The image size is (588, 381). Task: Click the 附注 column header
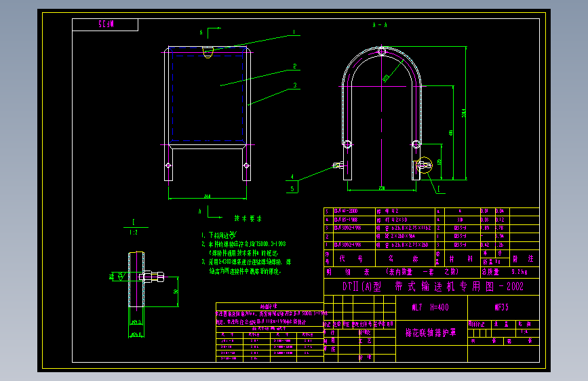coord(523,258)
